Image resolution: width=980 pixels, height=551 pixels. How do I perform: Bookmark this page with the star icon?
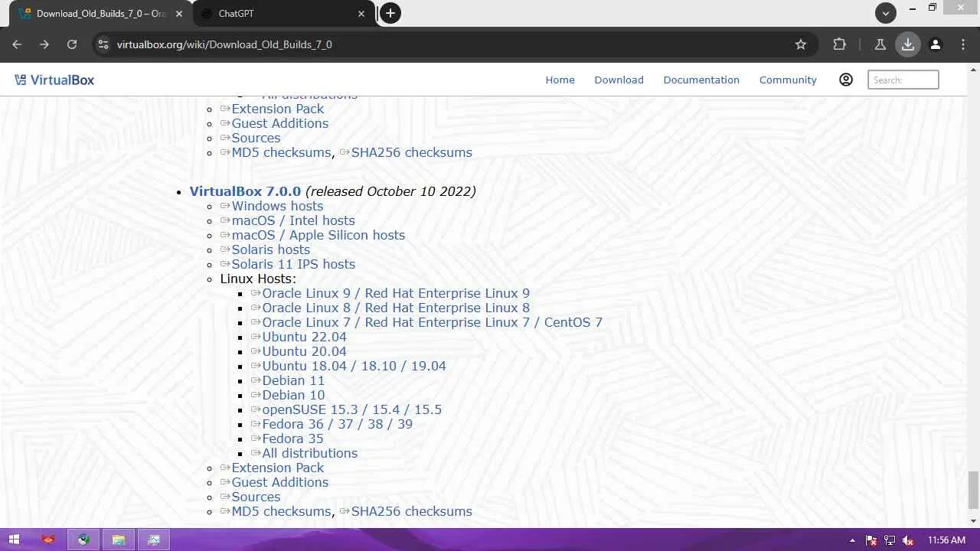[801, 44]
